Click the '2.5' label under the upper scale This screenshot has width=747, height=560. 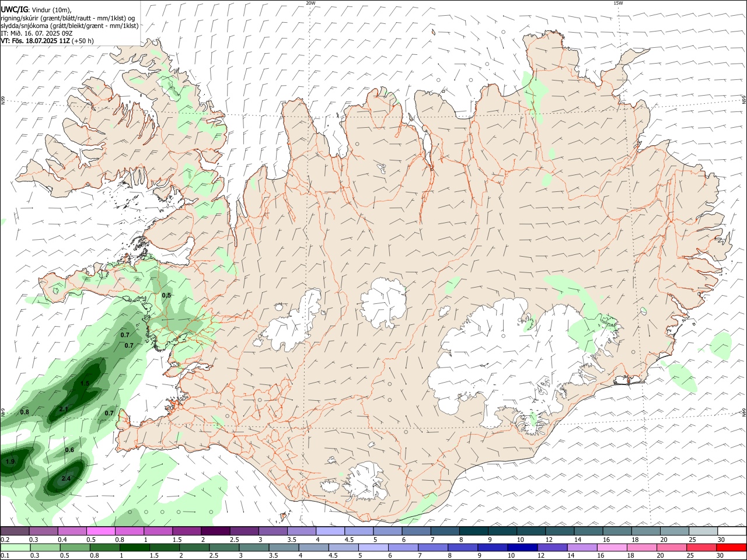234,540
